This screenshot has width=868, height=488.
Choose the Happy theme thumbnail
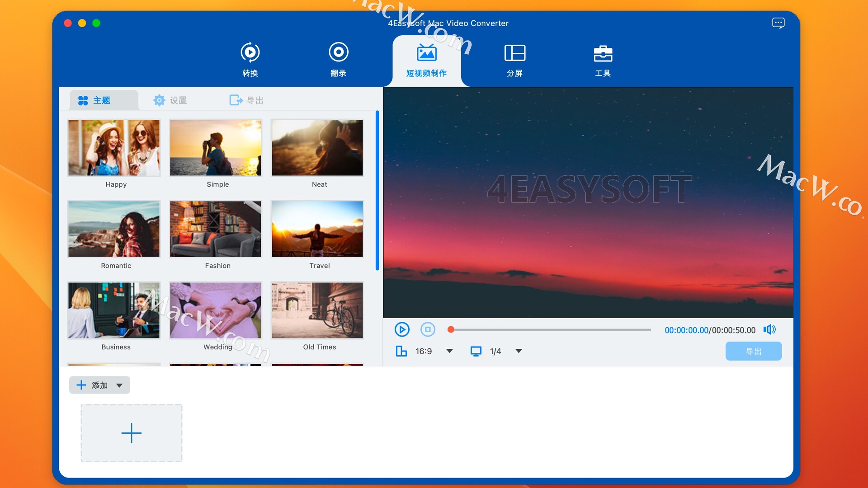tap(114, 148)
